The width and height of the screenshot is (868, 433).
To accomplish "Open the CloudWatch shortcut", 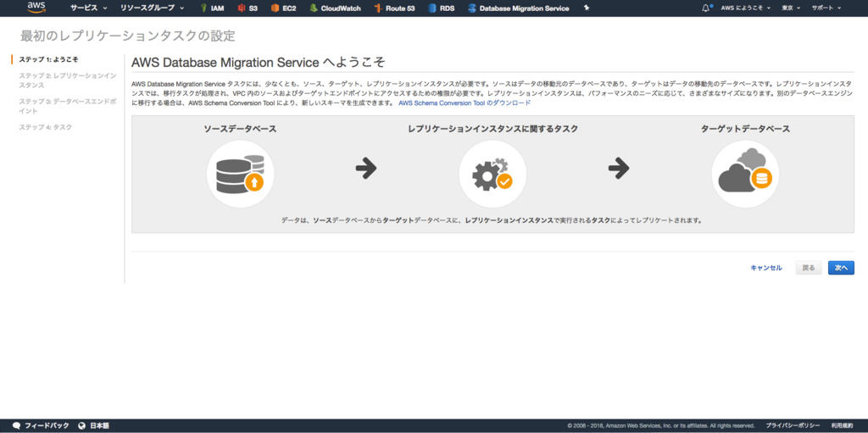I will point(335,8).
